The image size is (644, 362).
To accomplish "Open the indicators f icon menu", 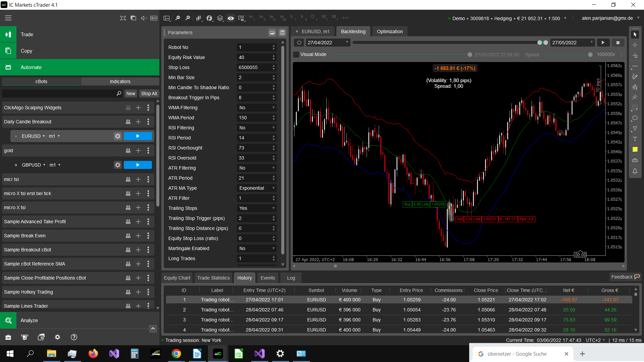I will point(209,18).
